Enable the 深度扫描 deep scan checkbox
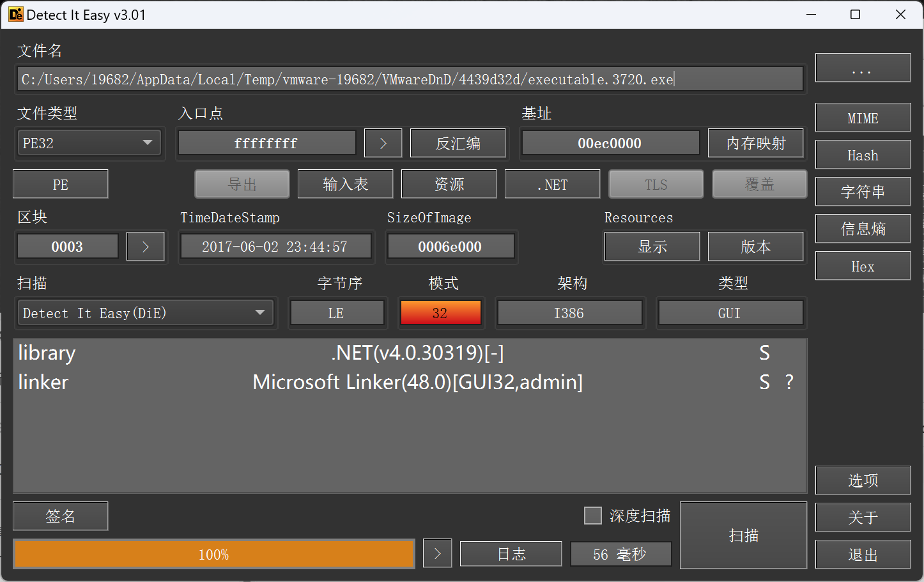The width and height of the screenshot is (924, 582). 593,516
